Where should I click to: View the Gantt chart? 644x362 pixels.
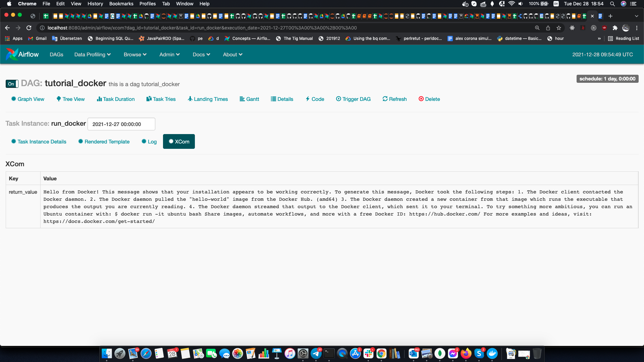[x=249, y=99]
